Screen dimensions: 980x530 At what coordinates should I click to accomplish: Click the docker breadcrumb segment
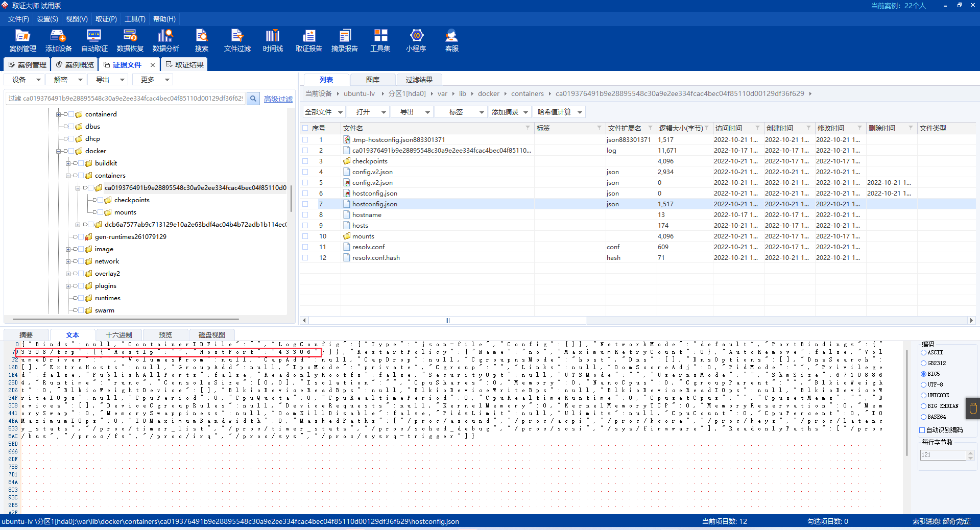pos(488,93)
